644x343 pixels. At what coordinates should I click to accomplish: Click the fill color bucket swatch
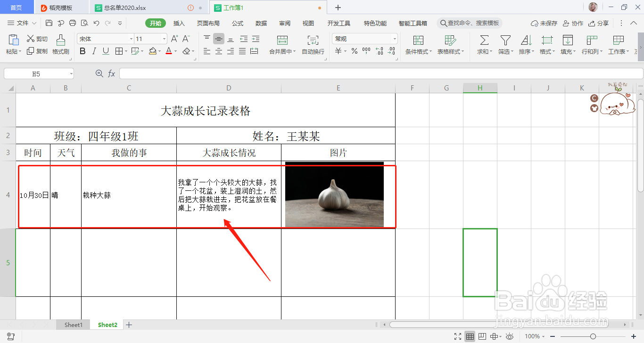[152, 51]
